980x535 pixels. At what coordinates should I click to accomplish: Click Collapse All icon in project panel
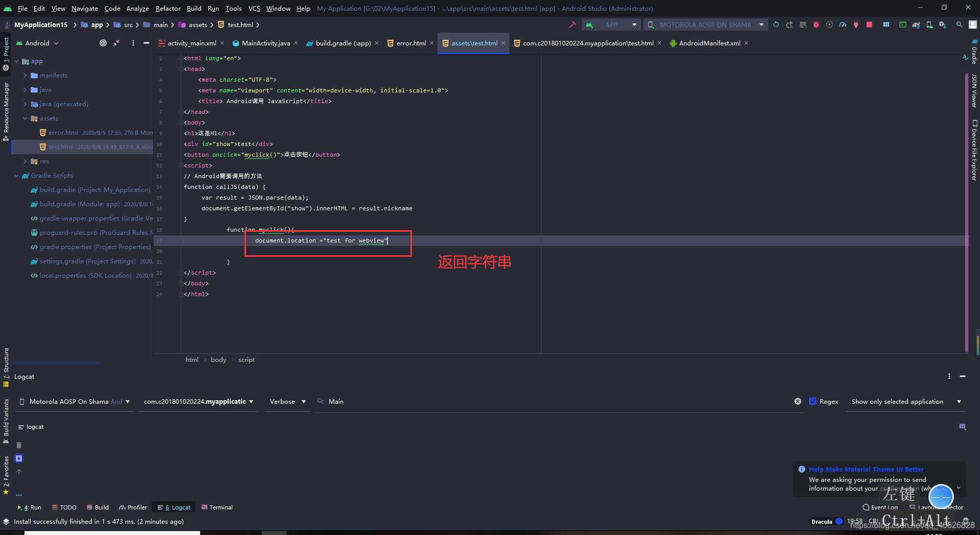[116, 43]
